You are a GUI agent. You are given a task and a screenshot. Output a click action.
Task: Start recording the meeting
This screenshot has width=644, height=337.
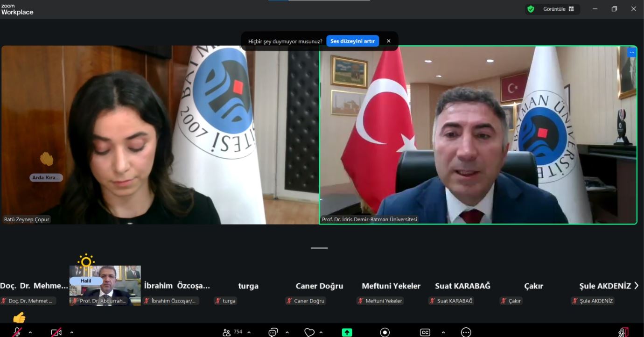(385, 332)
